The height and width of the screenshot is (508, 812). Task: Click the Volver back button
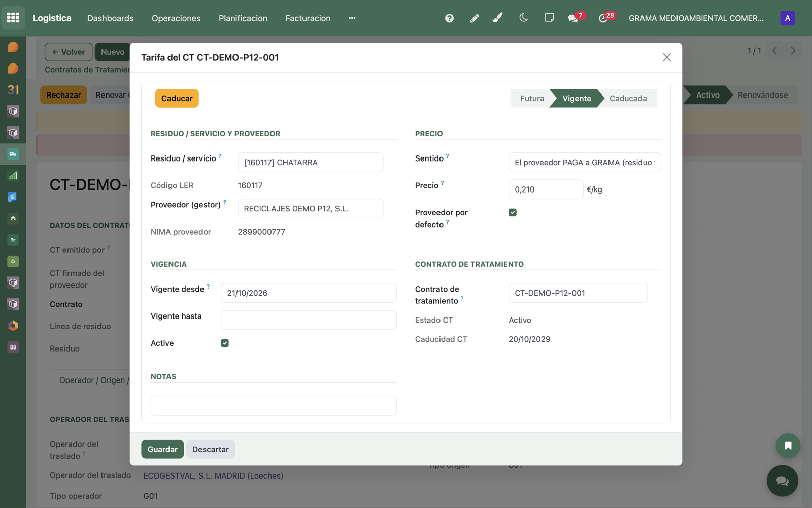tap(69, 52)
